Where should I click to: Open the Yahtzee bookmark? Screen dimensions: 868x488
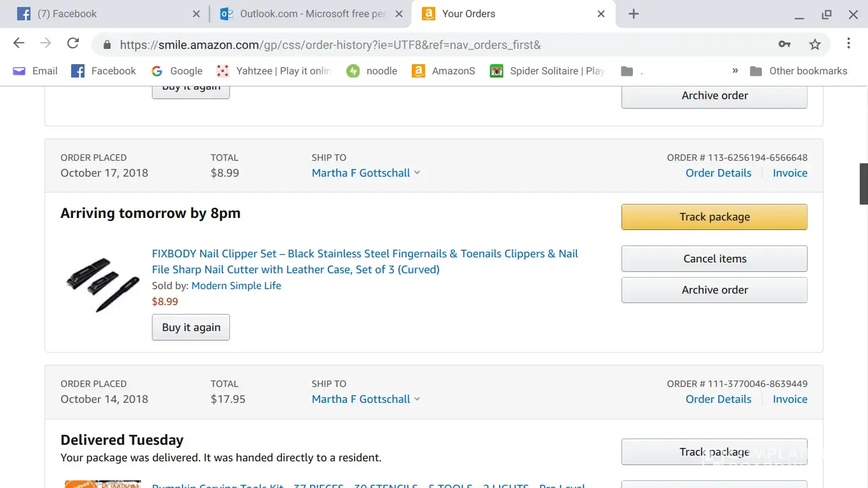coord(274,71)
